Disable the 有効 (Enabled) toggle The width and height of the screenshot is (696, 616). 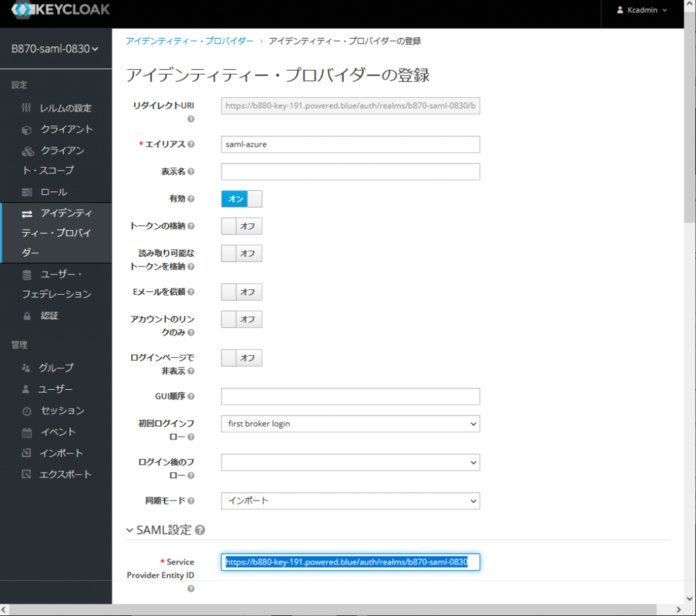(x=241, y=198)
